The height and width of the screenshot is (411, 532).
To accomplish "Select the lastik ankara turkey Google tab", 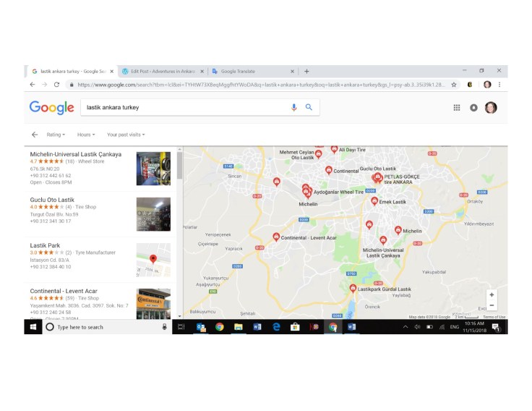I will pyautogui.click(x=73, y=72).
